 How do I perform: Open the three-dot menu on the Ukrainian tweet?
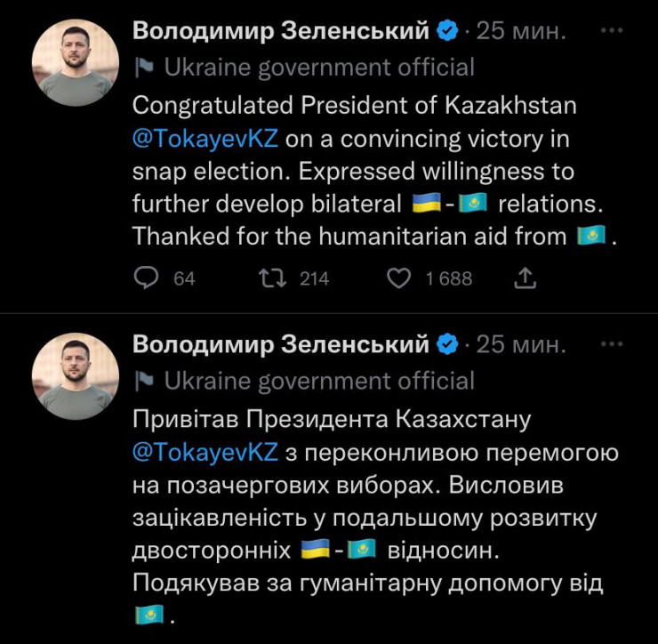[612, 343]
